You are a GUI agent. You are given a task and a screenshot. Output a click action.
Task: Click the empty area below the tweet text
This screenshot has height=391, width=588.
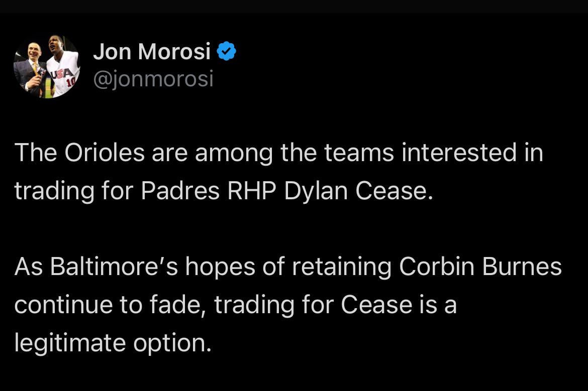tap(294, 374)
